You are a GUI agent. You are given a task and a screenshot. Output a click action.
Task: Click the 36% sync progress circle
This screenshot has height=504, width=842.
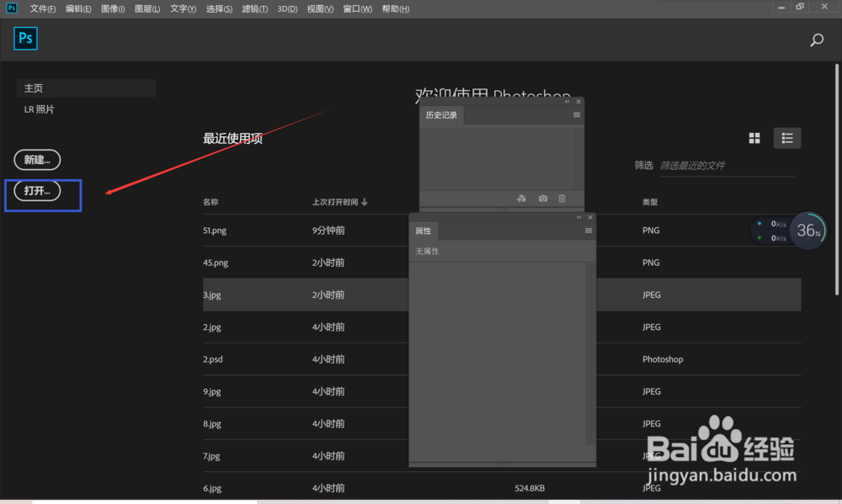[x=807, y=230]
